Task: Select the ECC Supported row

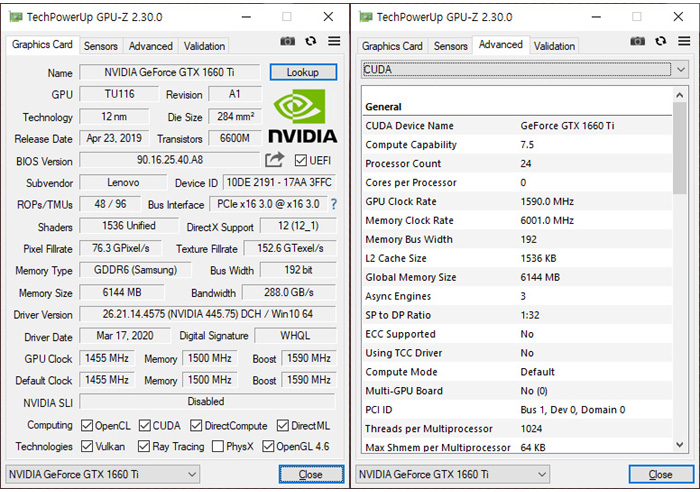Action: pos(517,334)
